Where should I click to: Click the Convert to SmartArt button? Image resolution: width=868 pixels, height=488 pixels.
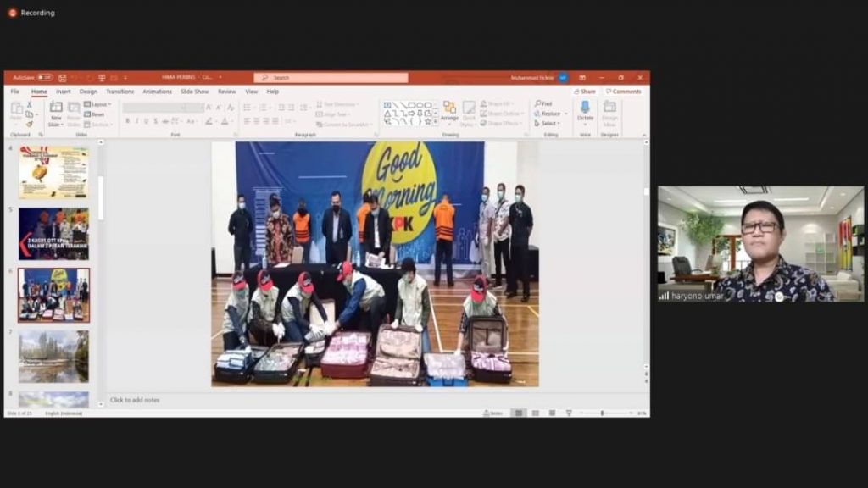tap(342, 125)
